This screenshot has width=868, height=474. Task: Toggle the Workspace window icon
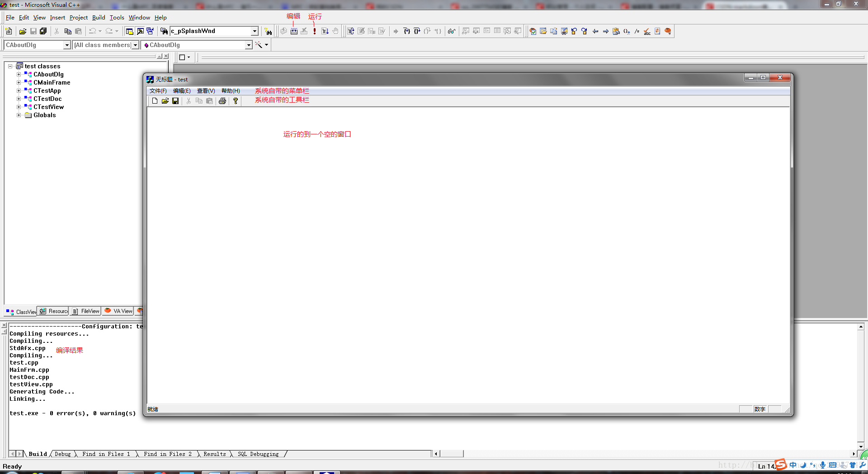(130, 31)
